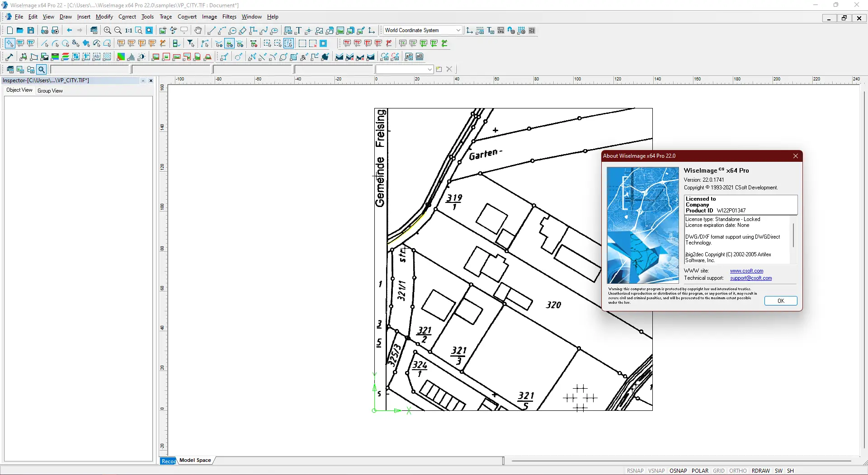Open the www.csoft.com link
Viewport: 868px width, 475px height.
click(746, 271)
